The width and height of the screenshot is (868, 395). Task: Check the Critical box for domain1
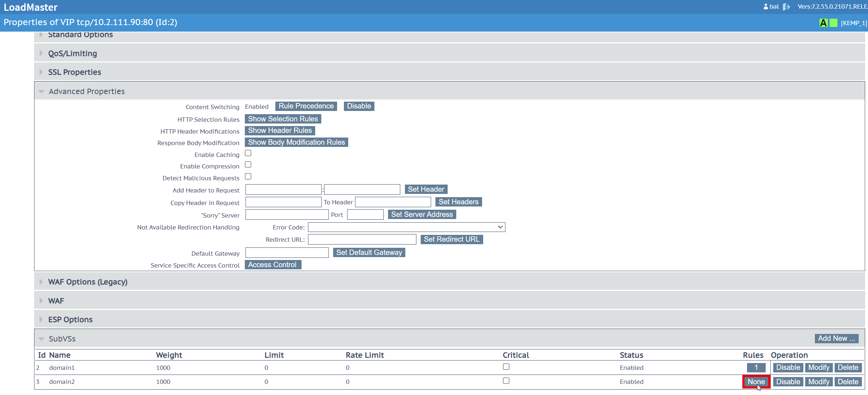[x=506, y=367]
